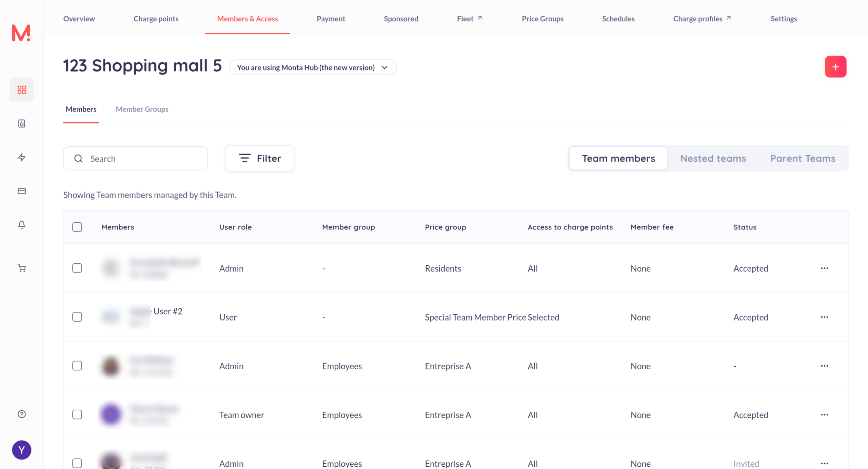Open three-dot menu for Residents admin row
Viewport: 868px width, 469px height.
pos(824,268)
